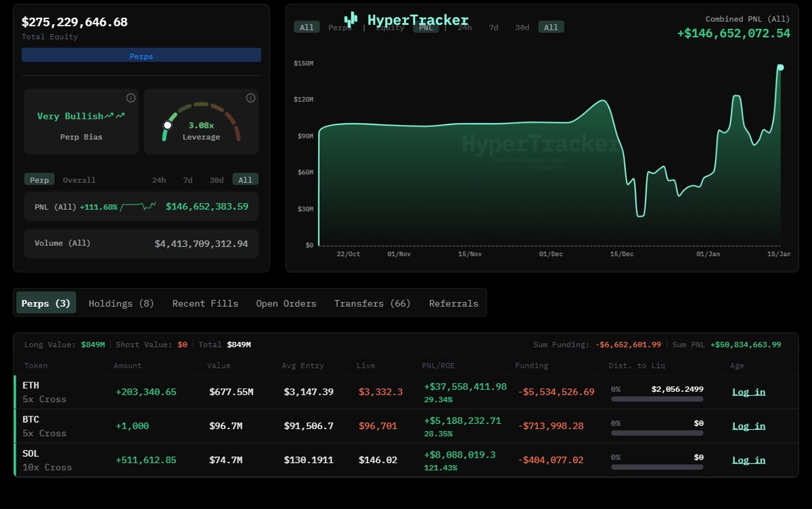This screenshot has height=509, width=812.
Task: Click the info icon on Perp Bias card
Action: tap(131, 98)
